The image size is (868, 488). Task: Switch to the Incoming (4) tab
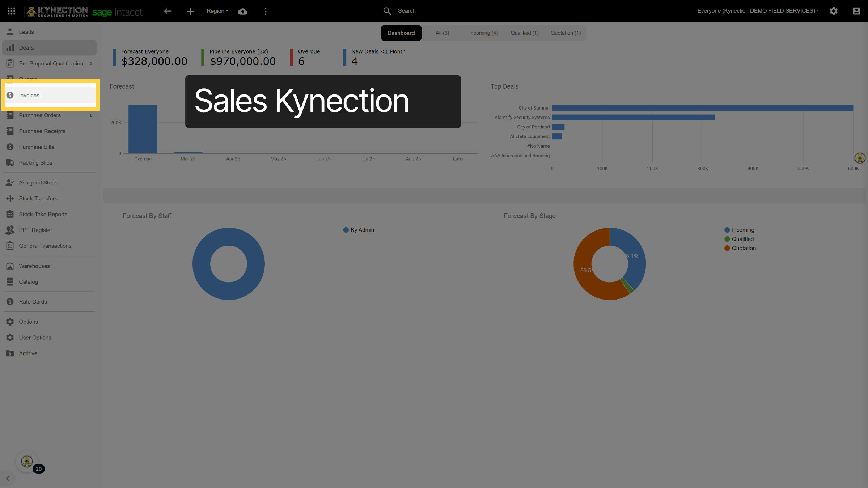(x=483, y=33)
